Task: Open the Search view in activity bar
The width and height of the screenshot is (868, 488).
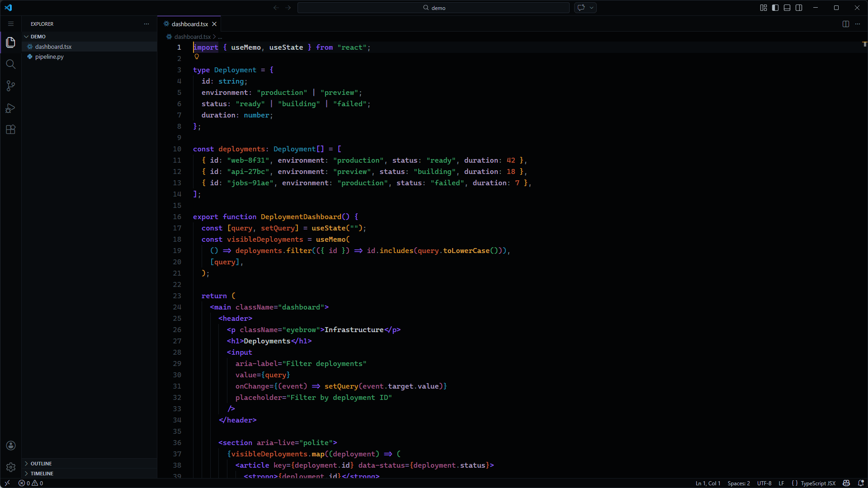Action: (11, 64)
